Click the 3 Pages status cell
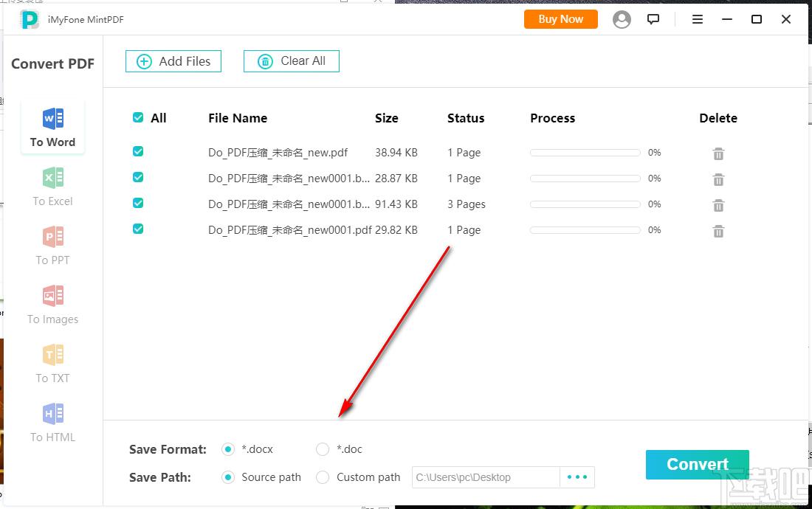 [x=467, y=204]
